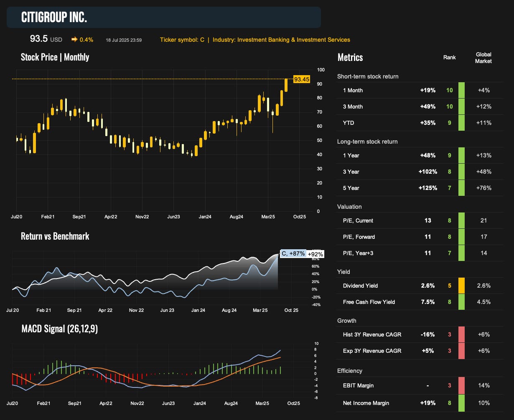This screenshot has height=420, width=514.
Task: Click the Long-term stock return section label
Action: click(367, 142)
